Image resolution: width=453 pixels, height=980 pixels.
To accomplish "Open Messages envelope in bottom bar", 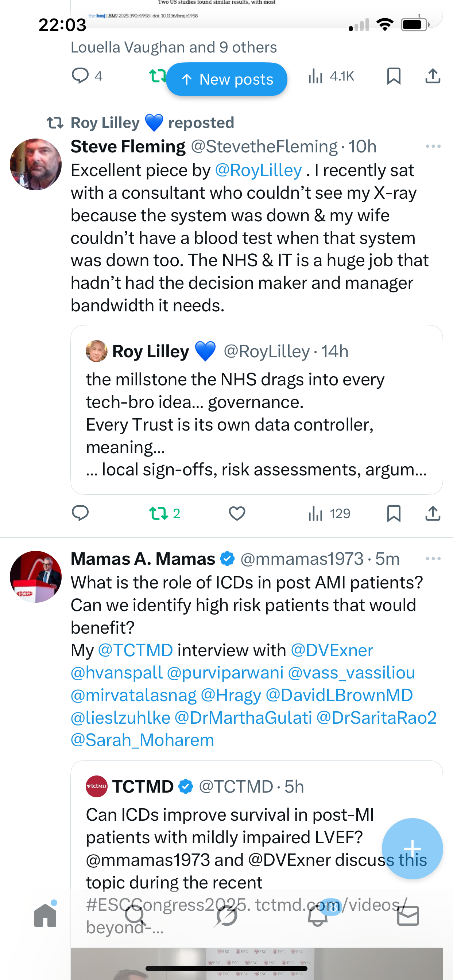I will (x=408, y=916).
